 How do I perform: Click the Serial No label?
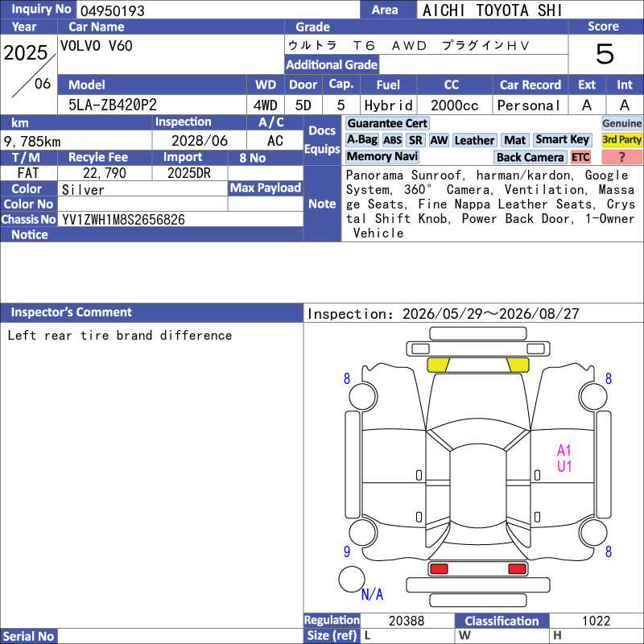[x=28, y=636]
